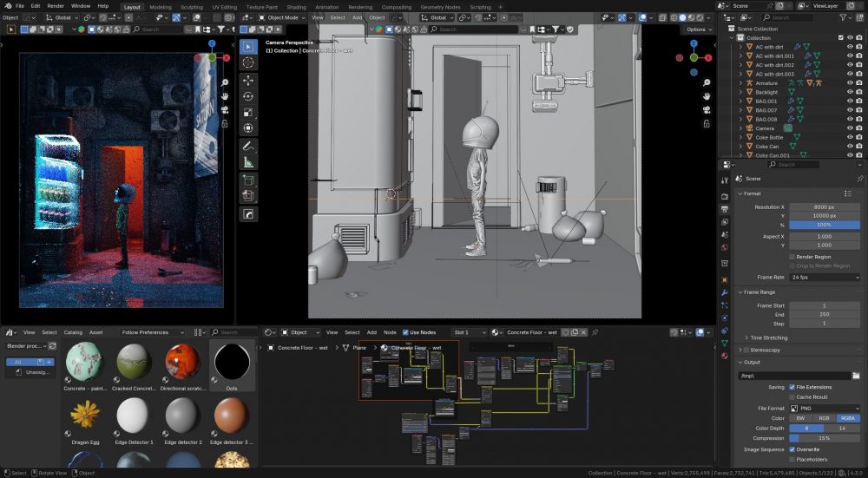Open the Frame Rate dropdown

coord(825,278)
